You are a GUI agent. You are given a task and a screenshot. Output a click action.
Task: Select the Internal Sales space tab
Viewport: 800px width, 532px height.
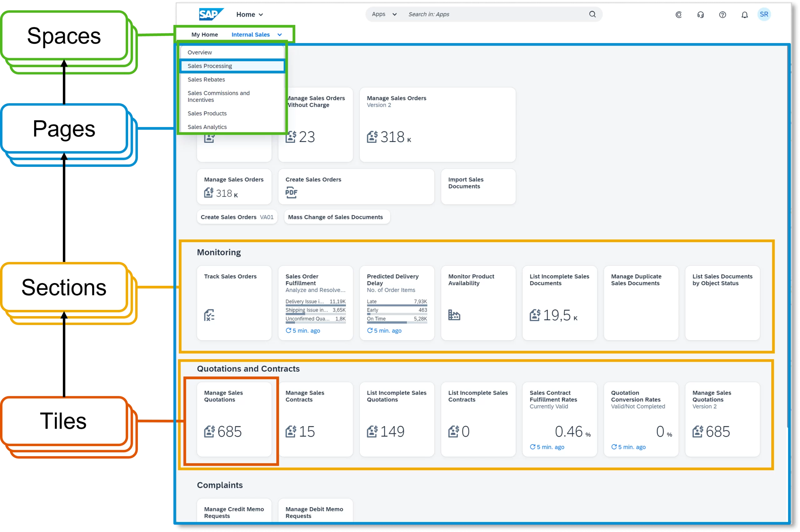(x=251, y=35)
